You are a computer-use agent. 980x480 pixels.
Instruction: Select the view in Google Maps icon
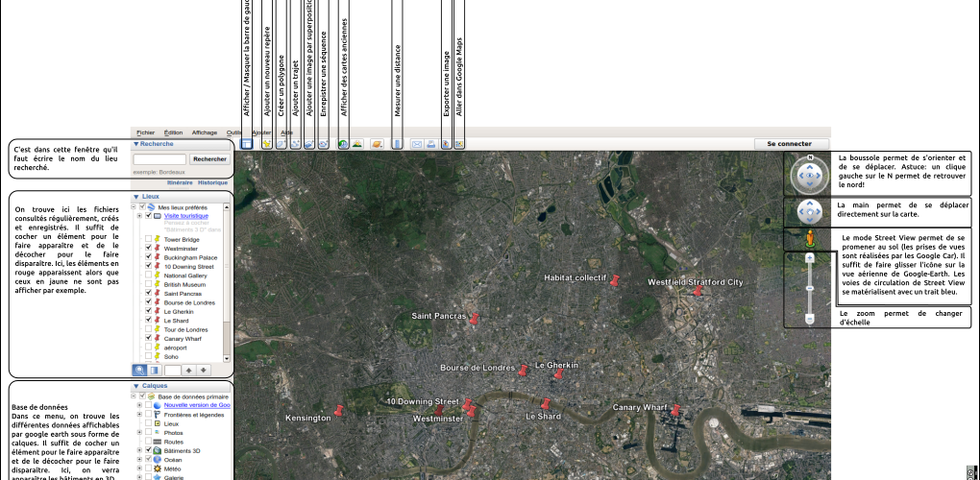(x=459, y=144)
